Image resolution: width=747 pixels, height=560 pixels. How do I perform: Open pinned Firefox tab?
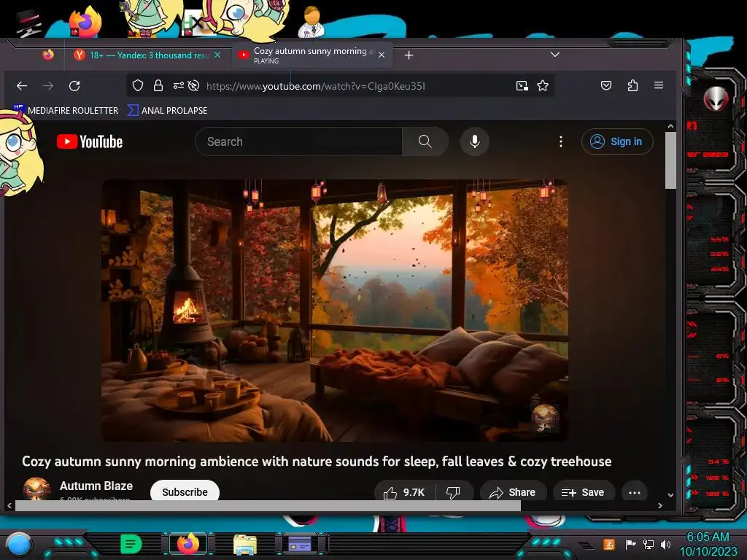(48, 55)
